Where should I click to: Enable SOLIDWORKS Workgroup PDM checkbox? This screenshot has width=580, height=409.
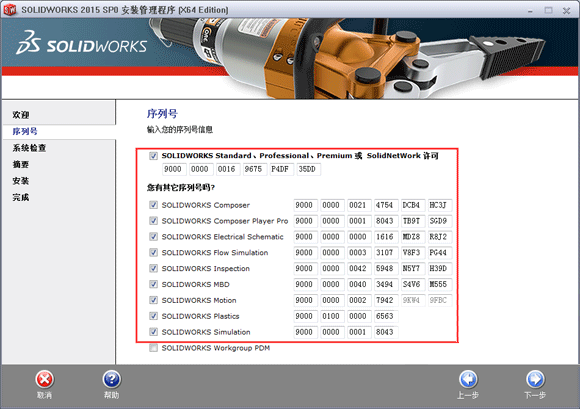pyautogui.click(x=154, y=348)
